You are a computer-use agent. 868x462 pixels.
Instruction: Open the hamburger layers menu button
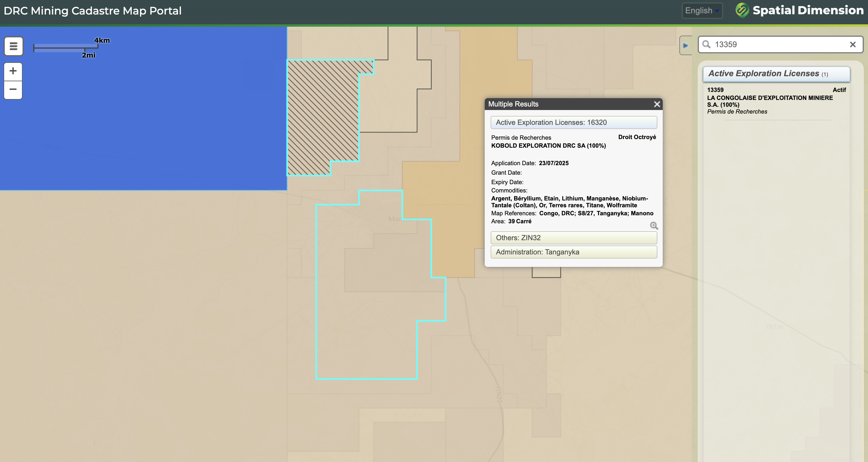pyautogui.click(x=13, y=46)
